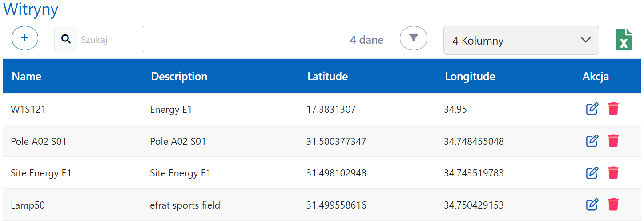This screenshot has height=221, width=644.
Task: Open the filter funnel button
Action: [413, 38]
